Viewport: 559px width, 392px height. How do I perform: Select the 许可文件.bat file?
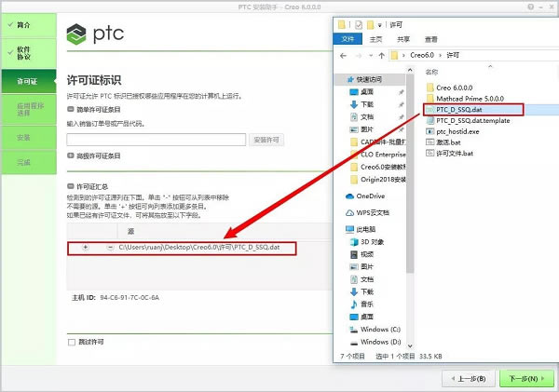(450, 154)
